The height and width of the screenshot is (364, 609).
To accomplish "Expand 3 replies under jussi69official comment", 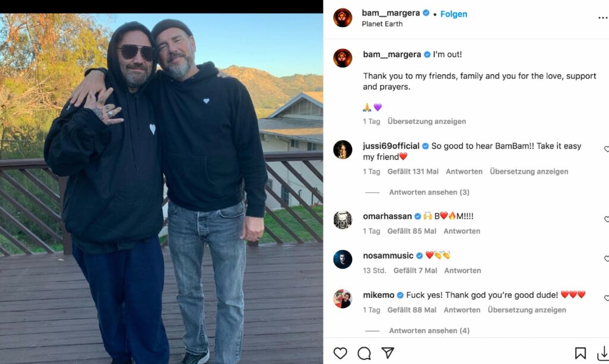I will (x=429, y=193).
